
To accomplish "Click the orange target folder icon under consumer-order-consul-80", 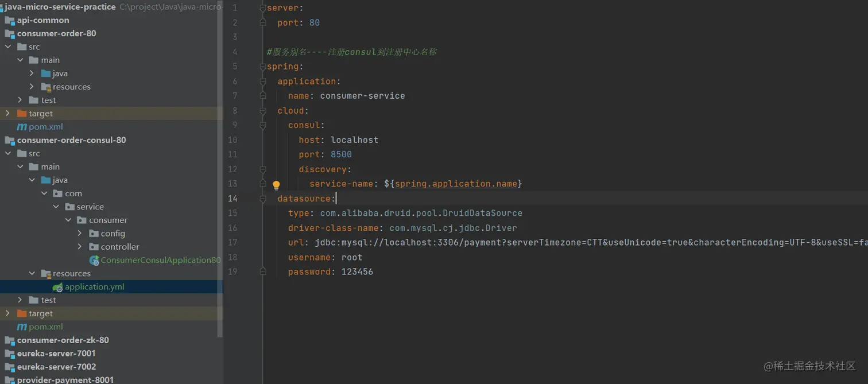I will pyautogui.click(x=22, y=313).
